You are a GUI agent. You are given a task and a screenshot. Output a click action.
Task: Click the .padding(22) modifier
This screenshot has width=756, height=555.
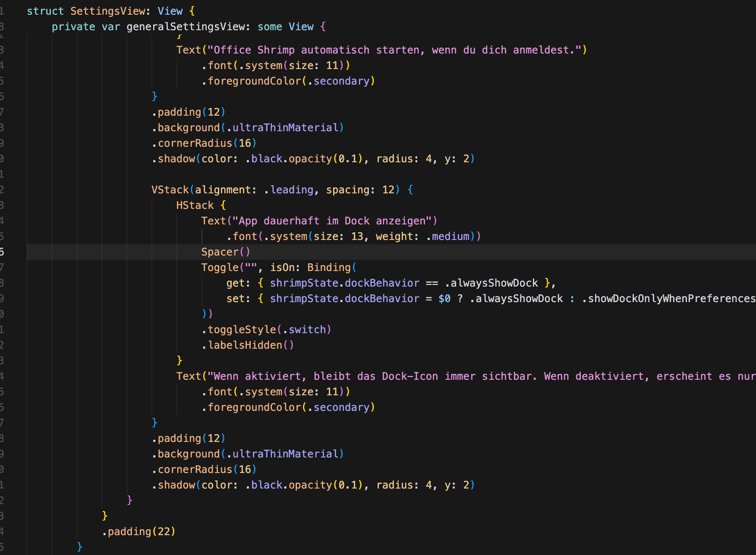139,532
